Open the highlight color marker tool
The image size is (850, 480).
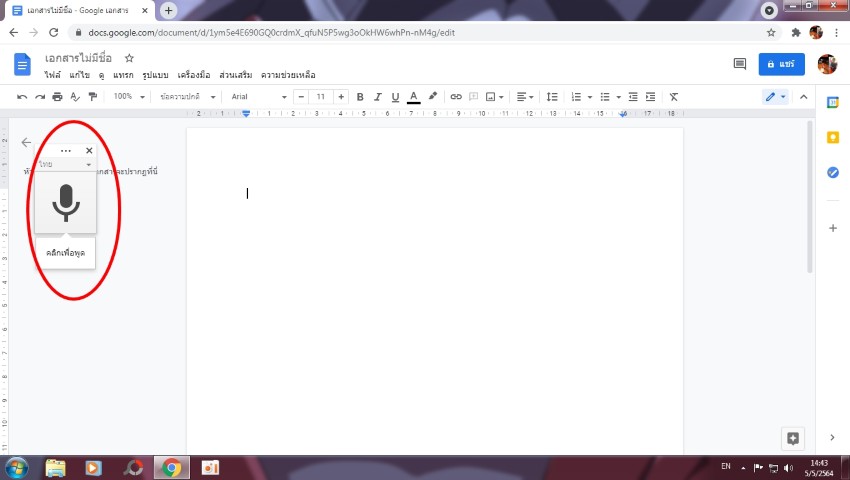point(432,97)
